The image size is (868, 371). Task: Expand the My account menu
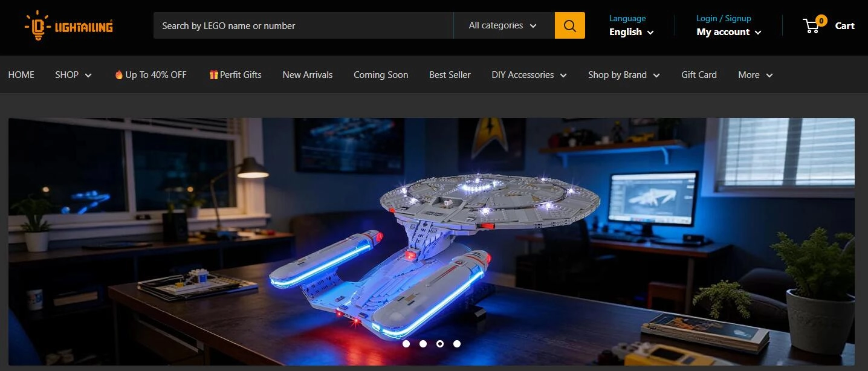tap(729, 32)
